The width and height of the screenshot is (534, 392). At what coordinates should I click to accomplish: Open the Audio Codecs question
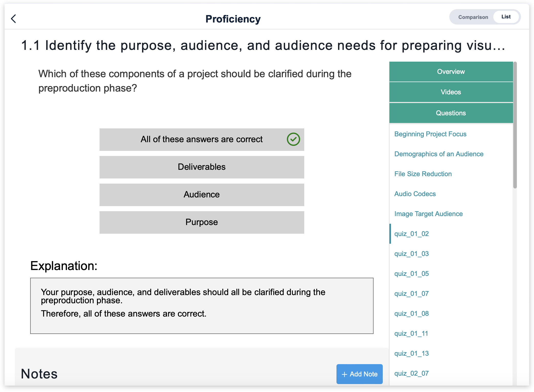click(415, 194)
